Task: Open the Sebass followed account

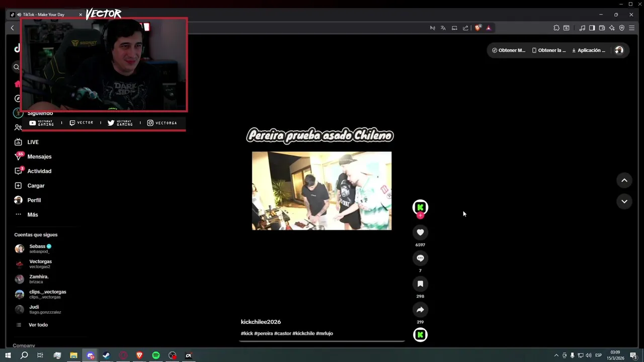Action: [x=33, y=248]
